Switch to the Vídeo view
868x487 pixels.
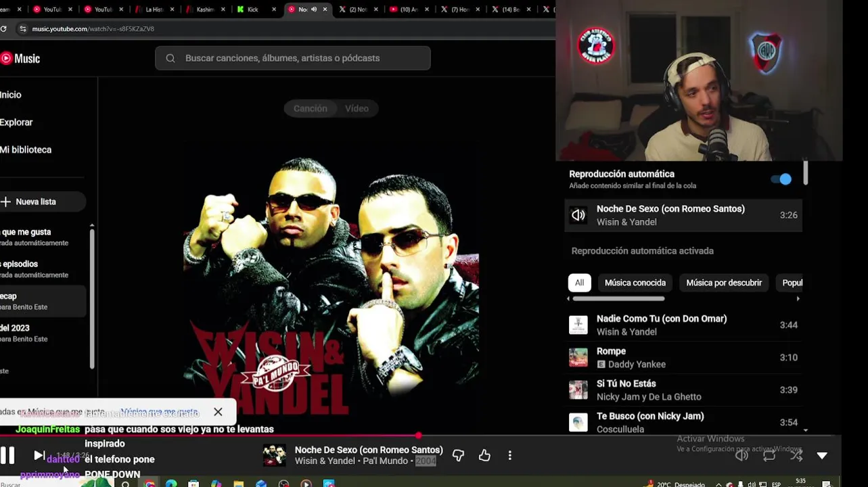357,108
